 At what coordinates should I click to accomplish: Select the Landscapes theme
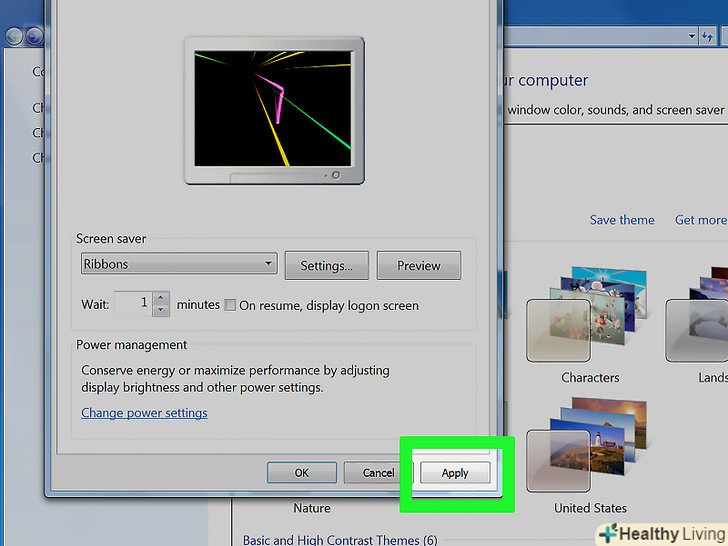[x=697, y=325]
